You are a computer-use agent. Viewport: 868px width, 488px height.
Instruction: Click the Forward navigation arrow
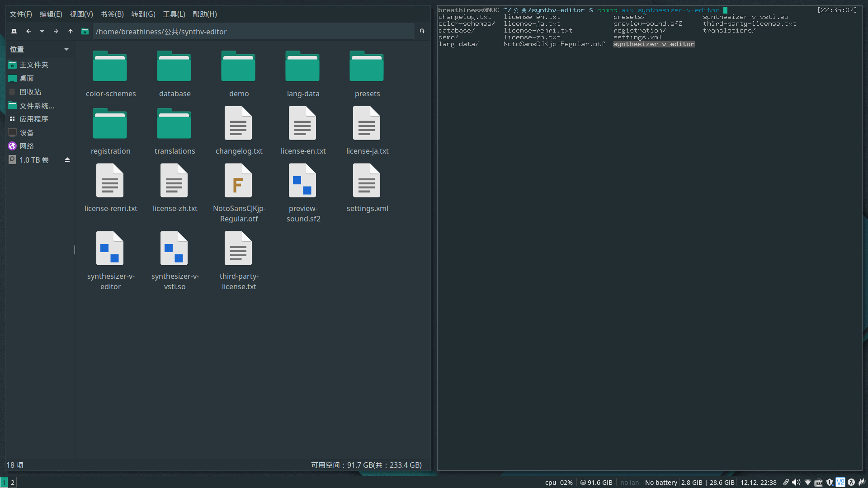pyautogui.click(x=56, y=31)
